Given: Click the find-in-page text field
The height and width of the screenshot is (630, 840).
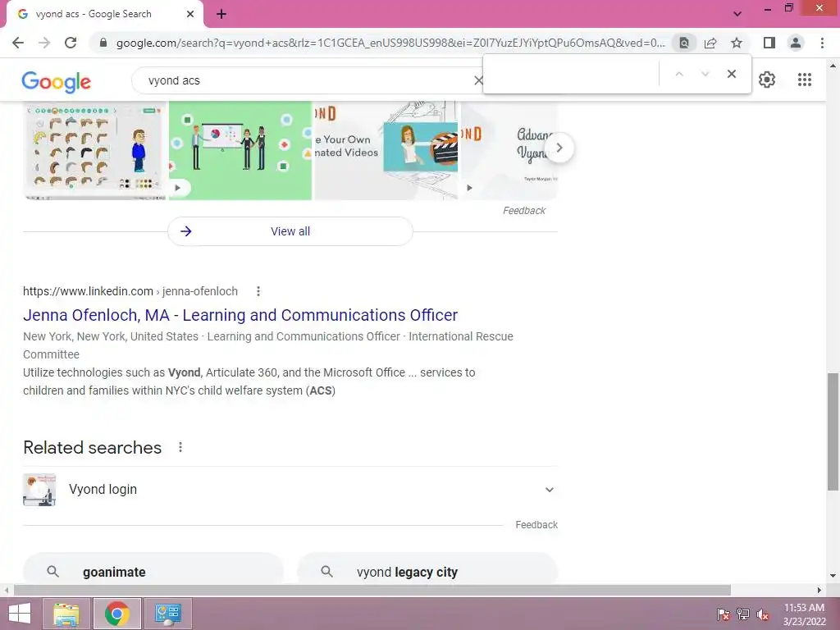Looking at the screenshot, I should point(571,74).
